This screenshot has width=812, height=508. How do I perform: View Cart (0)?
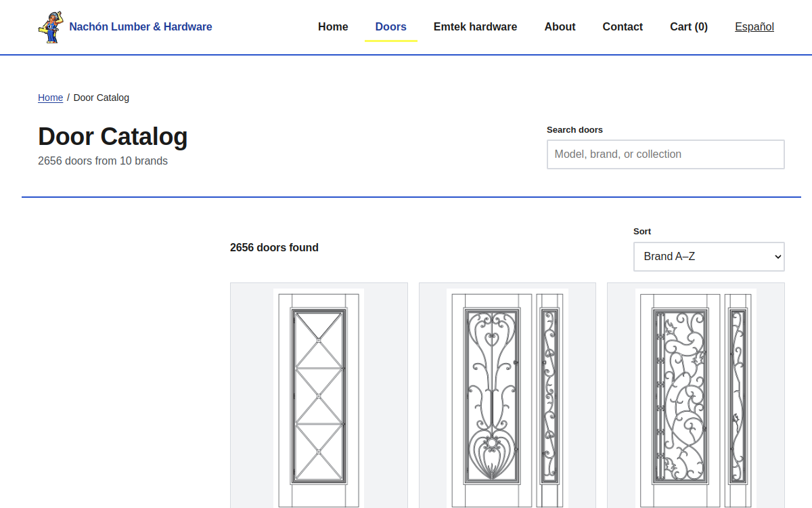coord(689,27)
